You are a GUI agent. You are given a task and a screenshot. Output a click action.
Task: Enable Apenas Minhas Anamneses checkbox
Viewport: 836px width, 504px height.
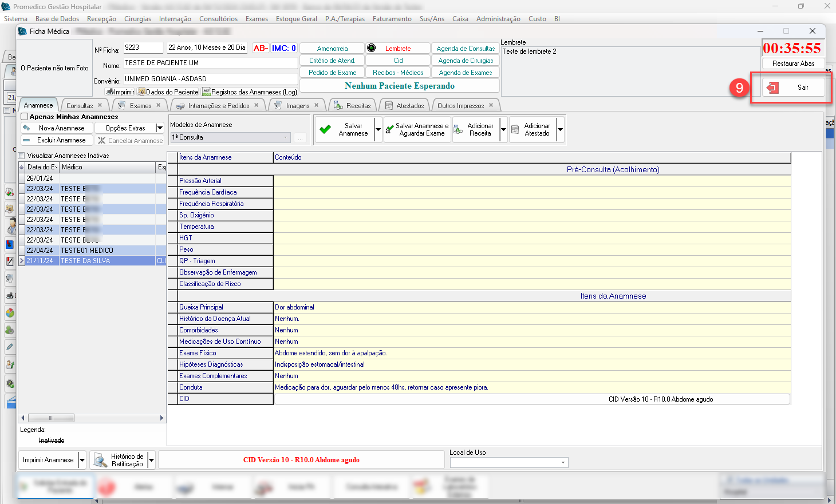click(25, 117)
